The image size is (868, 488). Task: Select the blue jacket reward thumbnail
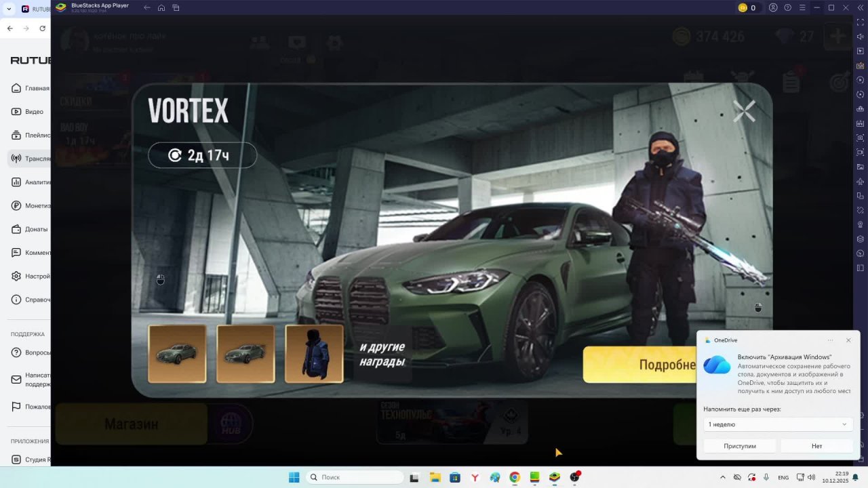pos(314,354)
